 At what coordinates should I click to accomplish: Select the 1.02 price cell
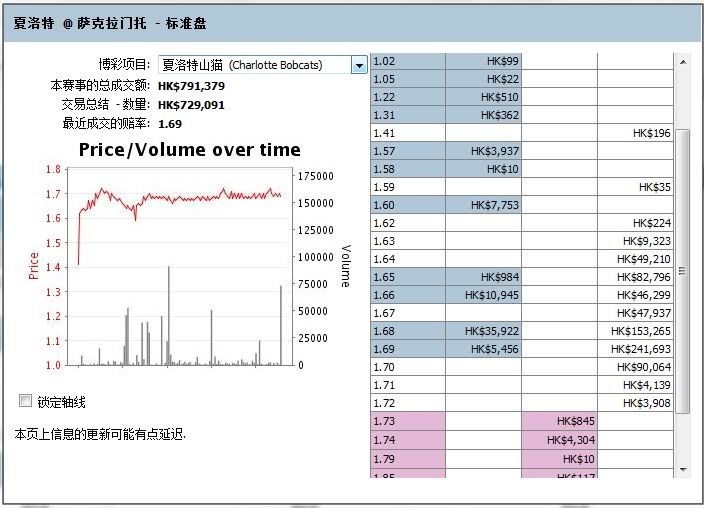(x=408, y=61)
